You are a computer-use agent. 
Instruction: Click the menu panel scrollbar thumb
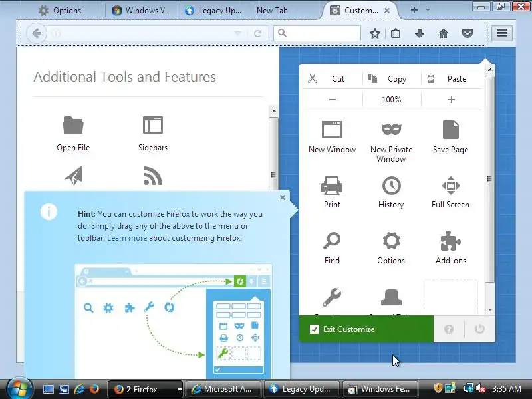point(489,179)
